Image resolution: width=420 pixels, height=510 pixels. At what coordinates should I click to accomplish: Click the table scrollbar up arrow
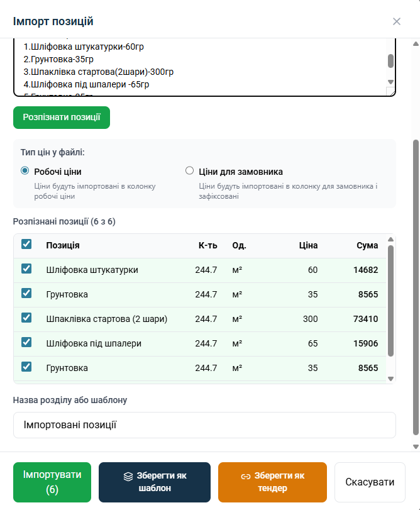tap(390, 240)
